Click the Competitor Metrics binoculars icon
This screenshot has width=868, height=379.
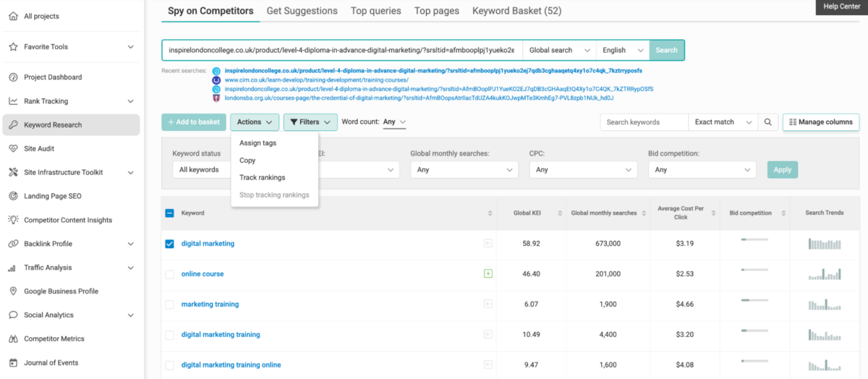[13, 339]
